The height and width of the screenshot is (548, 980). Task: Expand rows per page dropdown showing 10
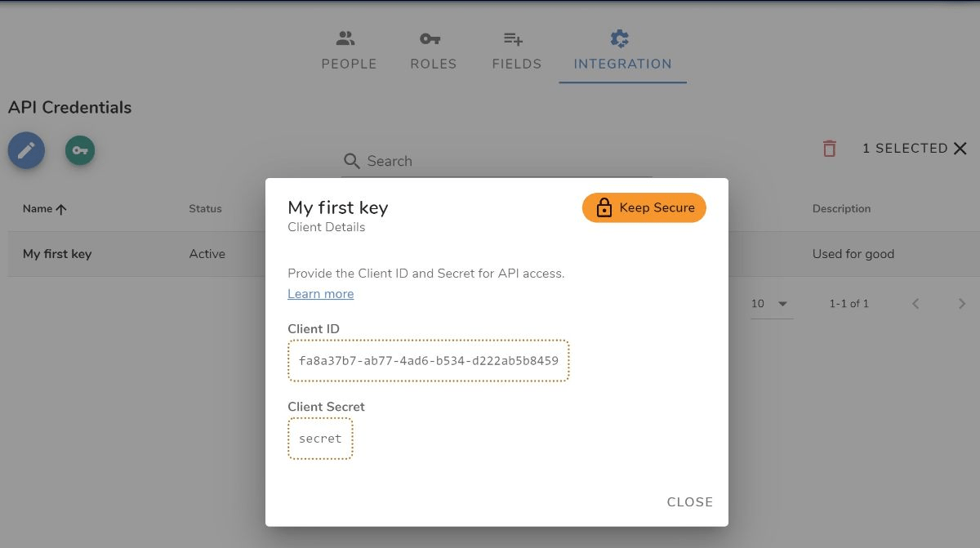(x=772, y=304)
